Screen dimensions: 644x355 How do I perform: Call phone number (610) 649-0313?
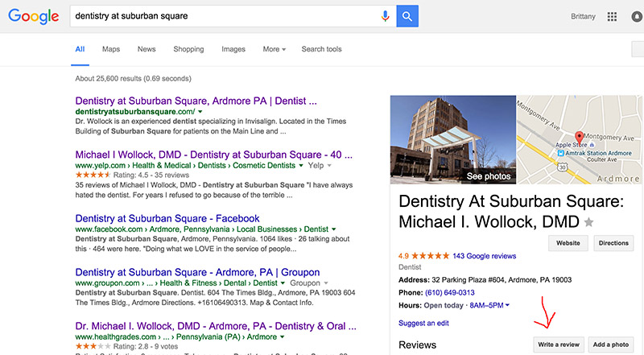click(449, 292)
